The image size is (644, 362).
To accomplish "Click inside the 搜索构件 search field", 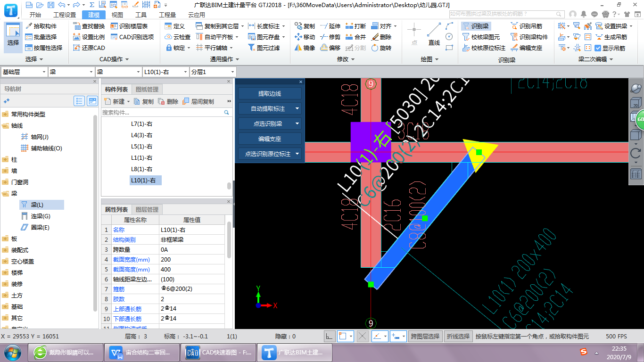I will (x=162, y=113).
